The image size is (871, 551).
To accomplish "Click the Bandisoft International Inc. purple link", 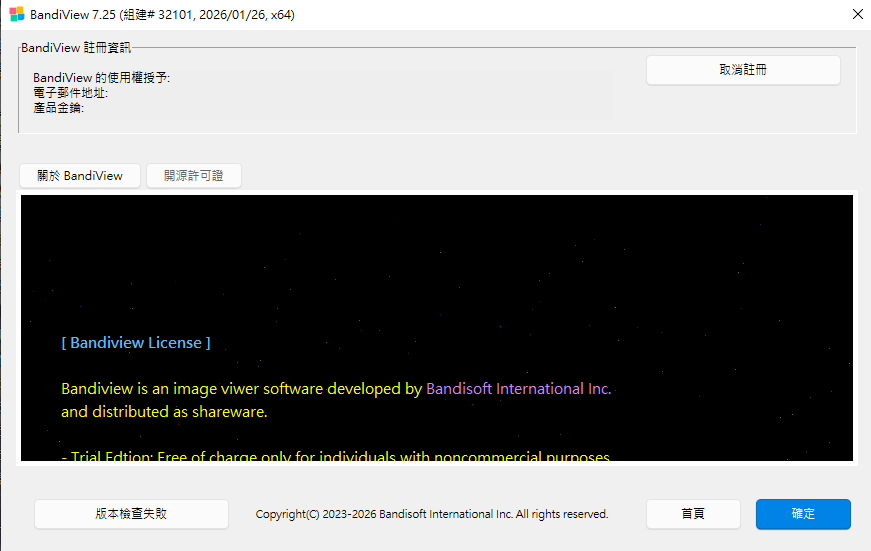I will 518,389.
